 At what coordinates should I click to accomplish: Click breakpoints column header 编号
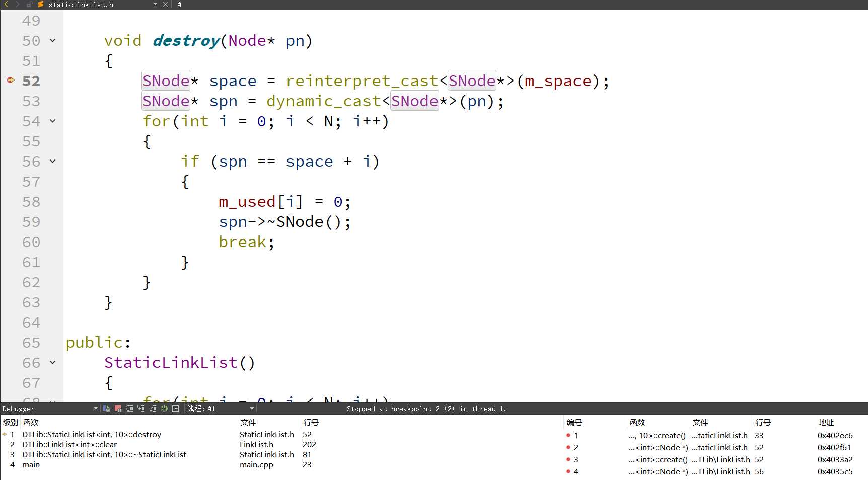pyautogui.click(x=574, y=423)
